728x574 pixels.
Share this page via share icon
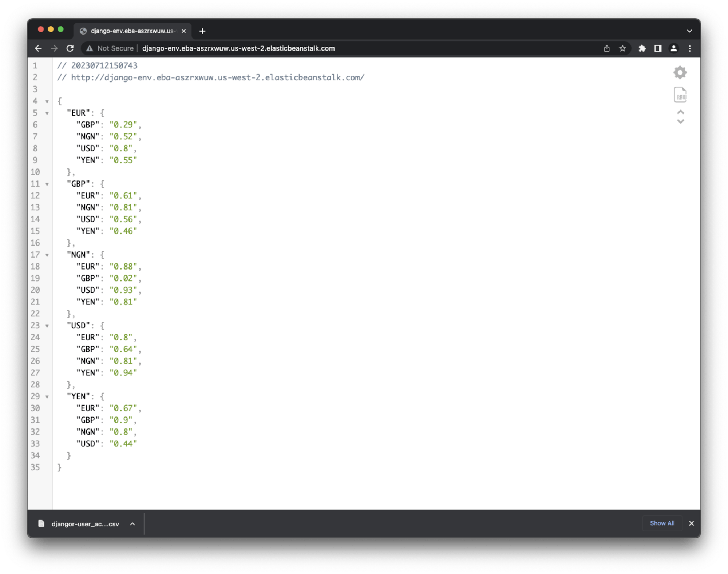tap(606, 48)
